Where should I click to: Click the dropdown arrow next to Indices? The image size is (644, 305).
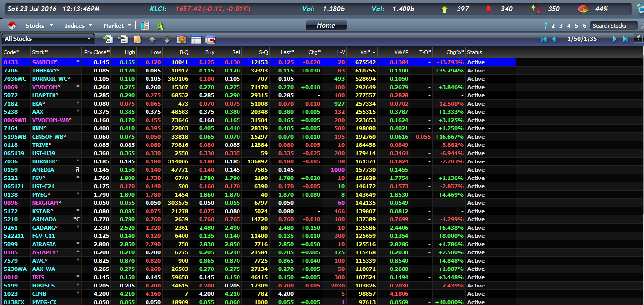coord(90,26)
